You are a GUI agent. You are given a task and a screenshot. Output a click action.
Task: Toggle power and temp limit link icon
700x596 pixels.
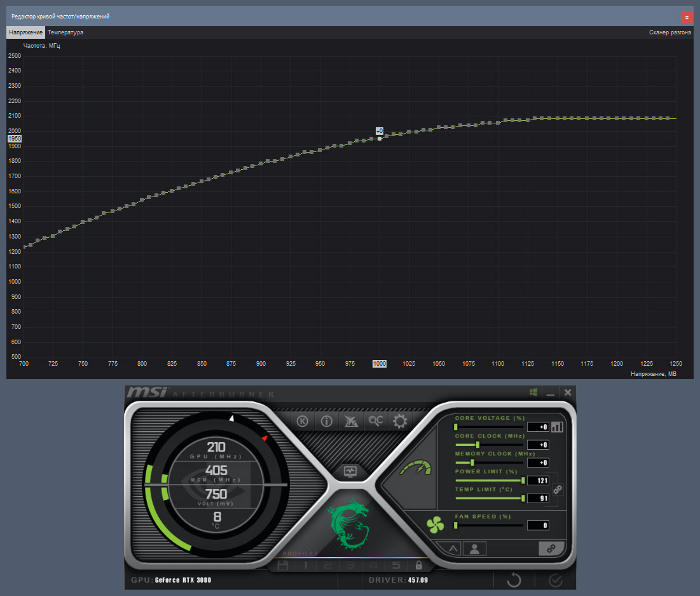tap(558, 490)
